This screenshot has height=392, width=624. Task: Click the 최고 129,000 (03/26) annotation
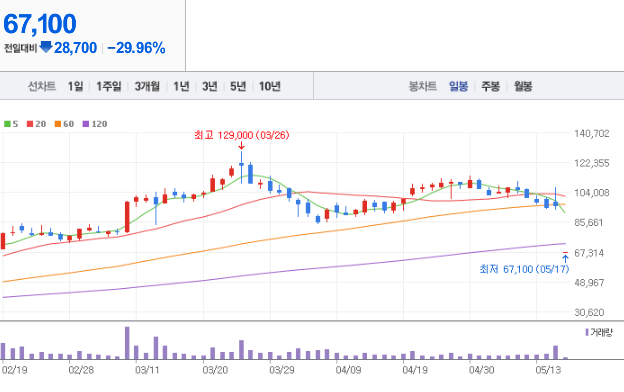pyautogui.click(x=242, y=135)
